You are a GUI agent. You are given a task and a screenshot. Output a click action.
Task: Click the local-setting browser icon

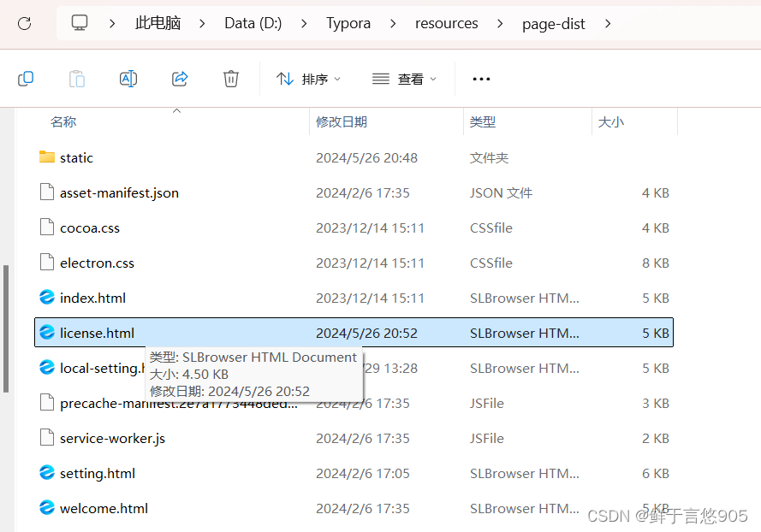click(x=46, y=367)
